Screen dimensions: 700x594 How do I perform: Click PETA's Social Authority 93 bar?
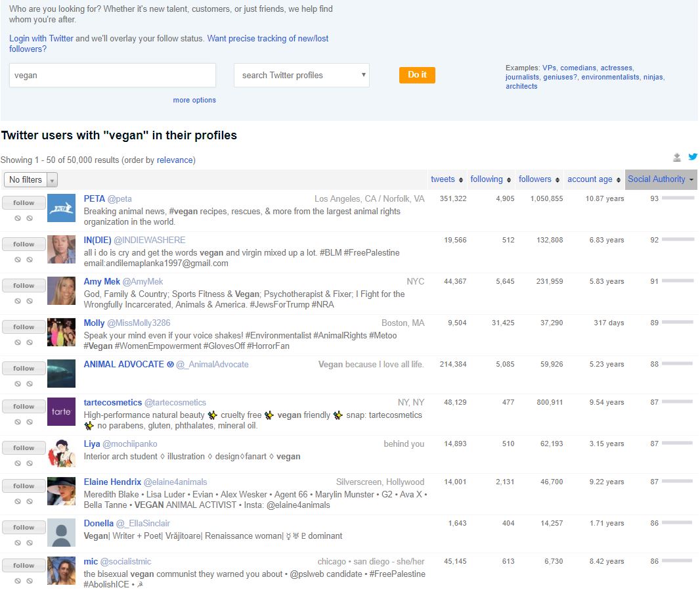click(x=678, y=198)
